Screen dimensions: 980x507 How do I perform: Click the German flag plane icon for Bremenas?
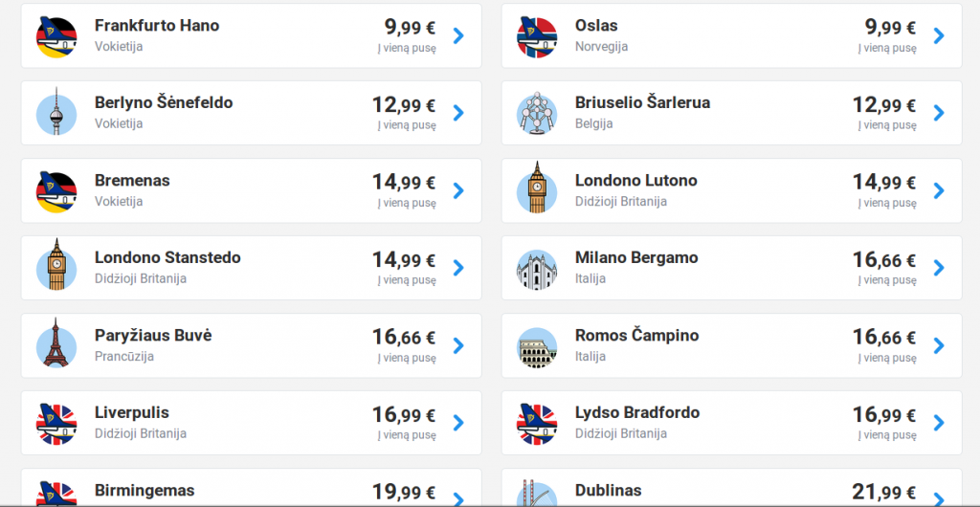(x=56, y=191)
